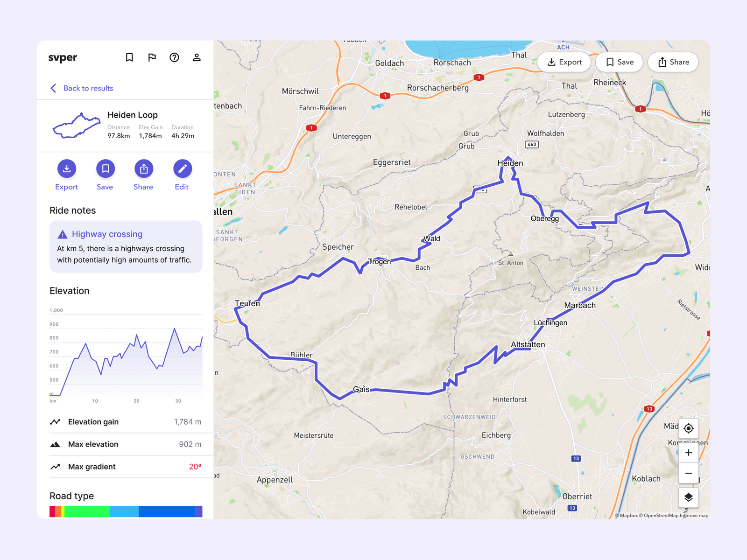This screenshot has width=747, height=560.
Task: Click the svper logo
Action: tap(63, 57)
